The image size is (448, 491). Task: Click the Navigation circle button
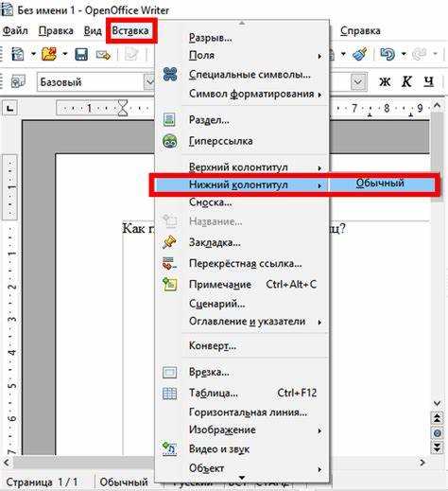coord(437,433)
